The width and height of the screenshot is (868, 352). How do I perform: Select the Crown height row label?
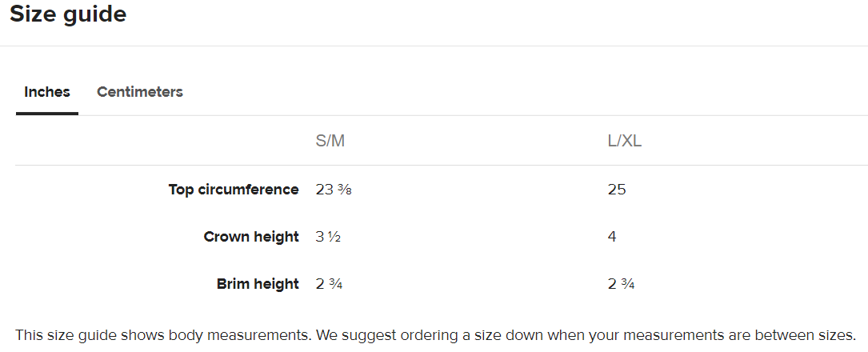click(251, 237)
